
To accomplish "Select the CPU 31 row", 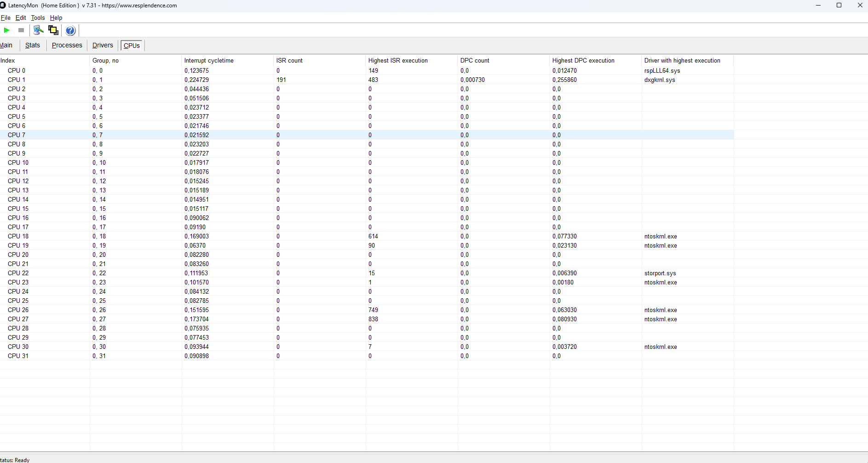I will [367, 356].
